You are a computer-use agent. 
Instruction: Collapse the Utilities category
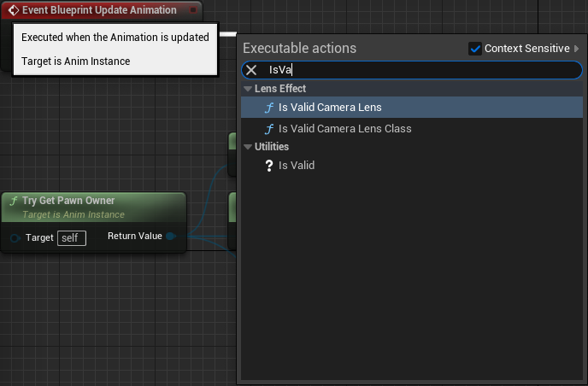point(248,147)
